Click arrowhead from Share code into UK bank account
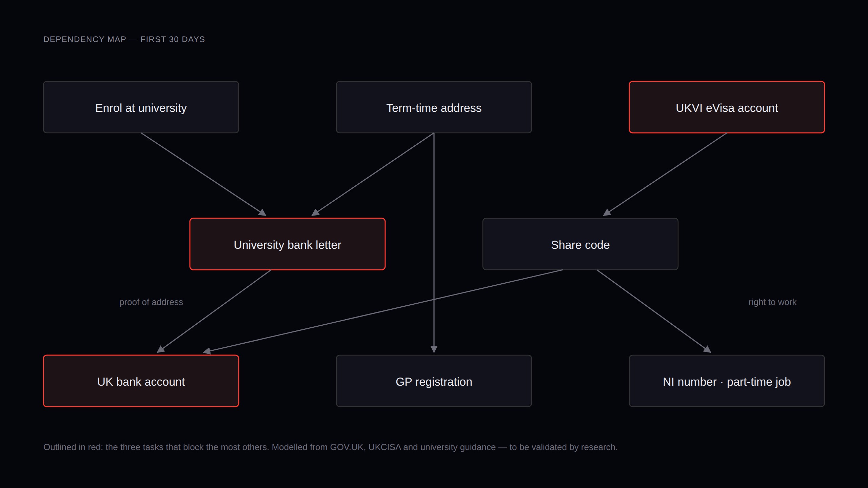868x488 pixels. coord(206,351)
